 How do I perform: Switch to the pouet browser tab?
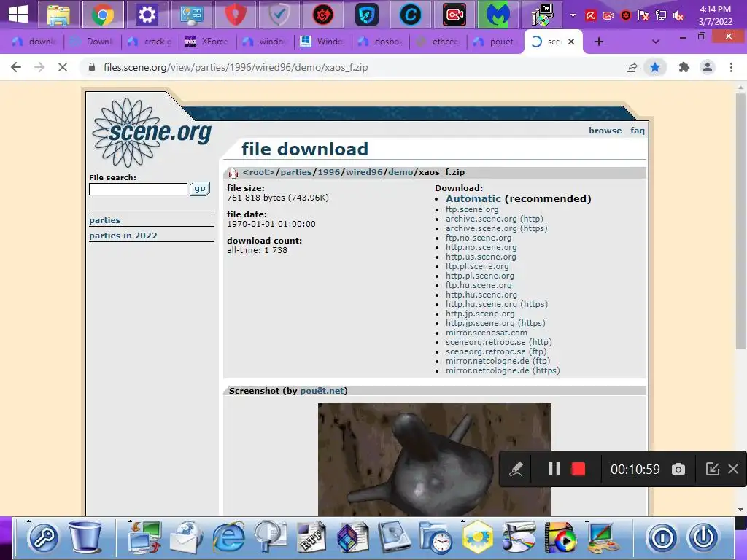[495, 42]
